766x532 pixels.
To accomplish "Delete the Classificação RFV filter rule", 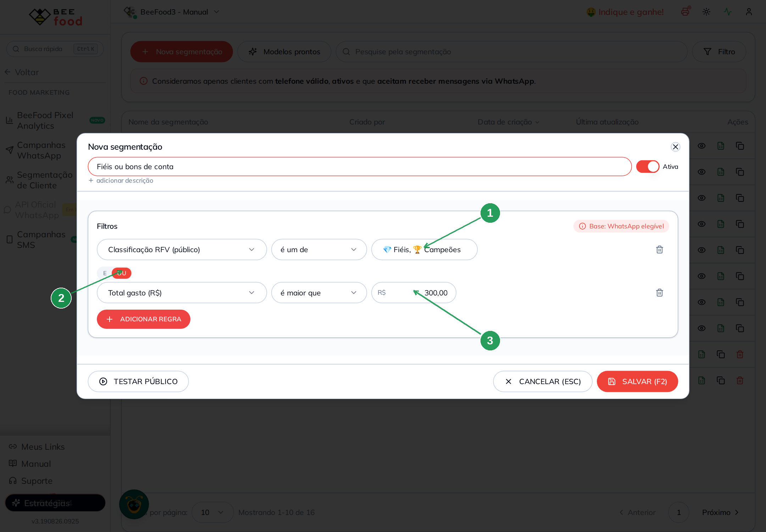I will coord(659,250).
